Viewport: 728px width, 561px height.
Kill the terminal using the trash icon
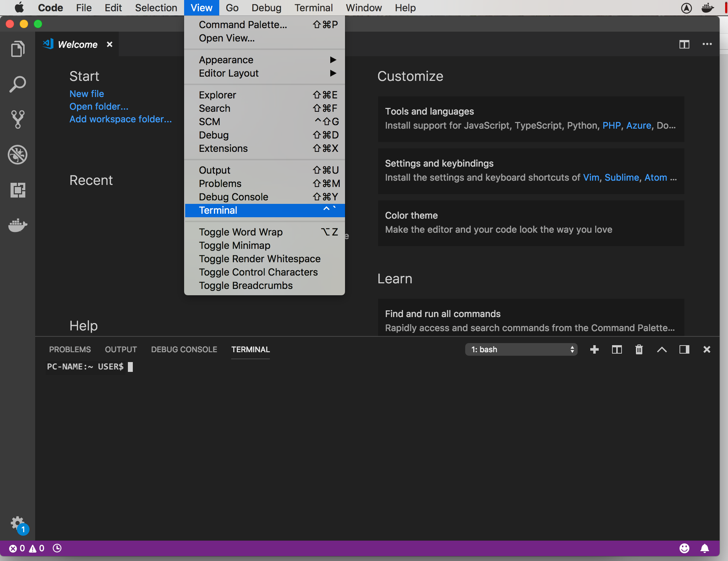pyautogui.click(x=639, y=349)
